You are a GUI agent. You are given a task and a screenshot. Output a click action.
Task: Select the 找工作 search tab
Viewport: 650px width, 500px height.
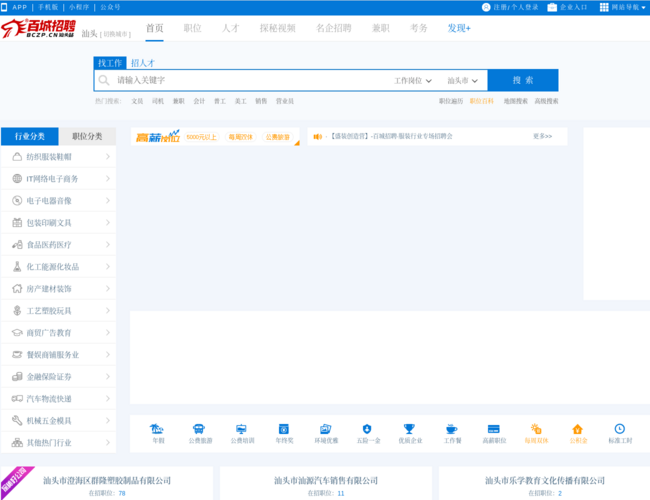[x=110, y=63]
